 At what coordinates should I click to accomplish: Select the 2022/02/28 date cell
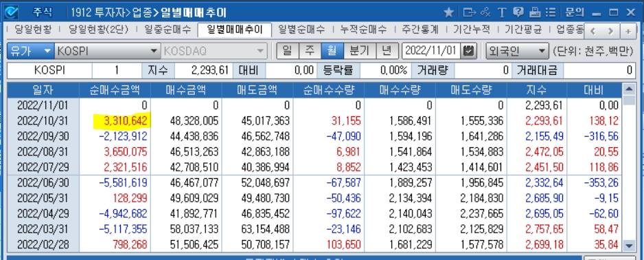(43, 244)
